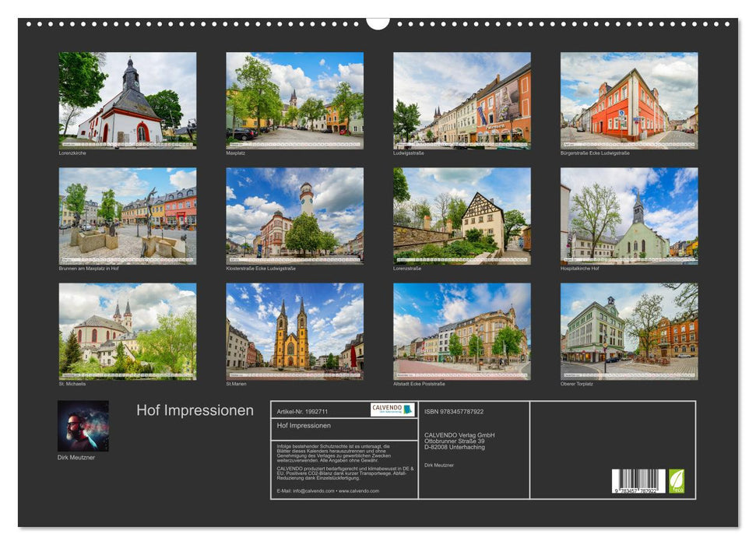Open the www.calvendo.com website link
This screenshot has width=756, height=545.
coord(360,492)
